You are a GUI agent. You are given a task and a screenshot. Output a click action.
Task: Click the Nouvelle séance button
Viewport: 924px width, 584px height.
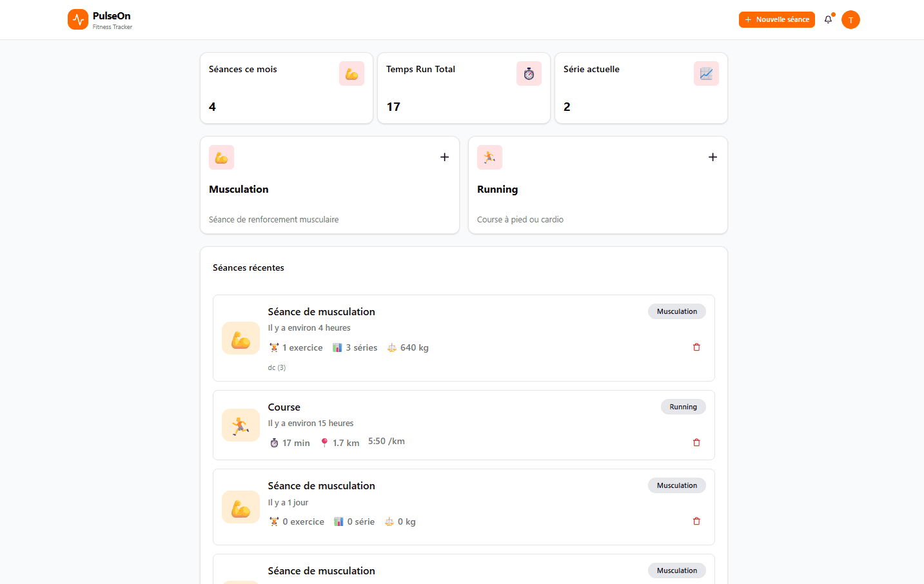coord(777,19)
